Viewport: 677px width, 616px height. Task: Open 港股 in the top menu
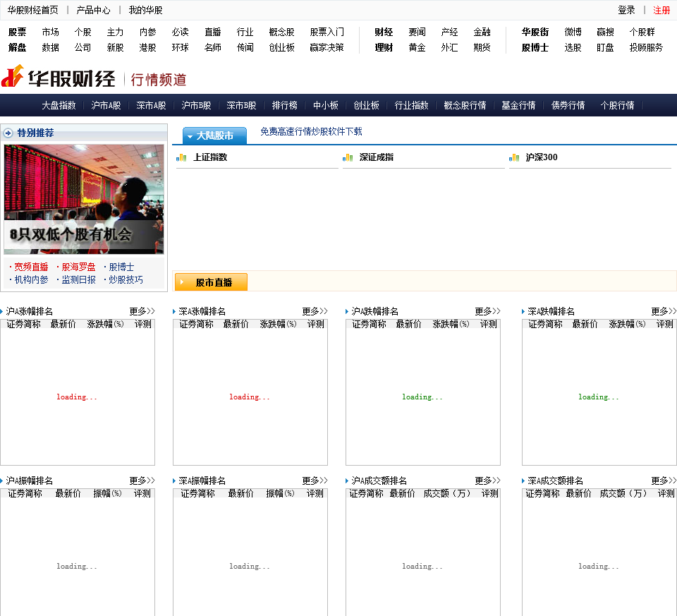[x=147, y=47]
